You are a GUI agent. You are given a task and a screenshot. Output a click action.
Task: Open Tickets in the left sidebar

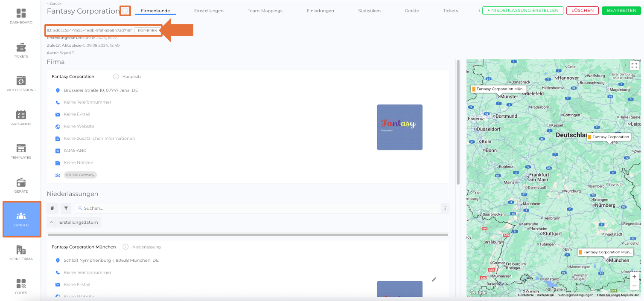click(x=21, y=50)
